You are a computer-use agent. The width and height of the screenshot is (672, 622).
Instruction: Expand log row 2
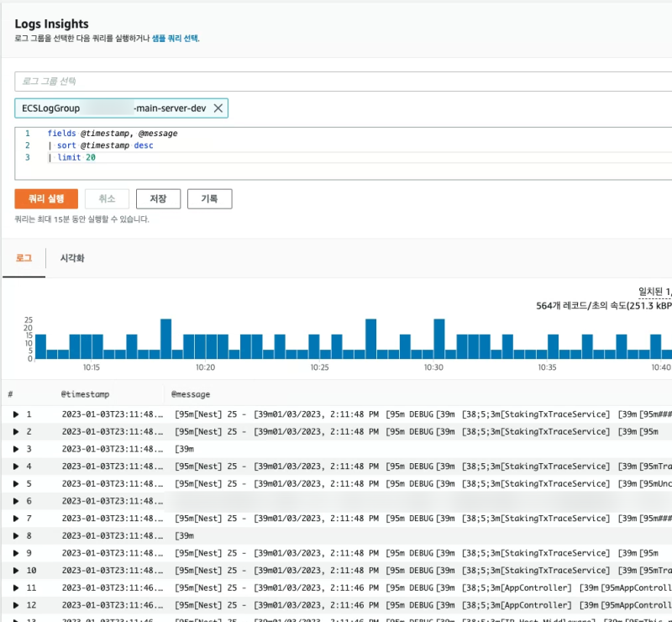tap(16, 431)
